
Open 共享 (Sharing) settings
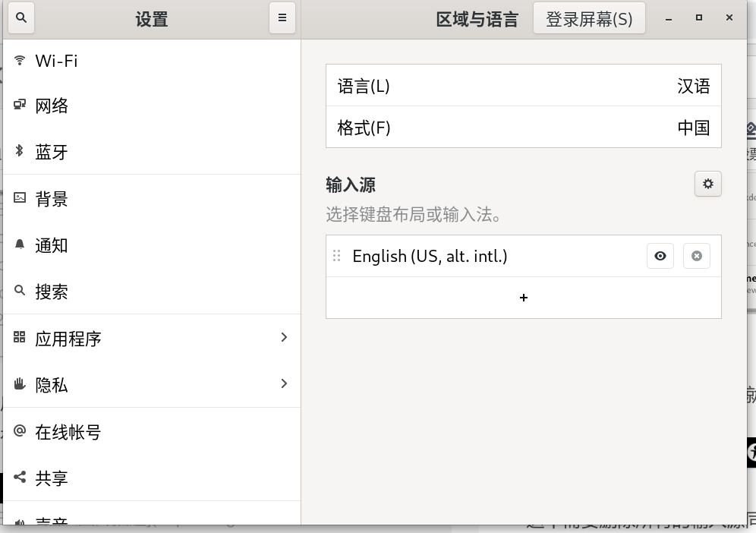[53, 478]
